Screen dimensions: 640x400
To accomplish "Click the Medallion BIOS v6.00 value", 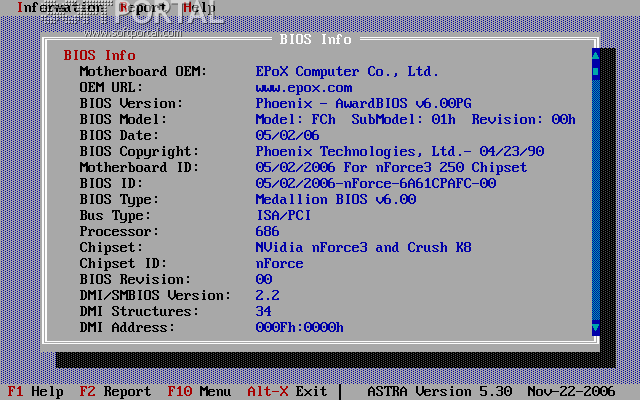I will 336,199.
